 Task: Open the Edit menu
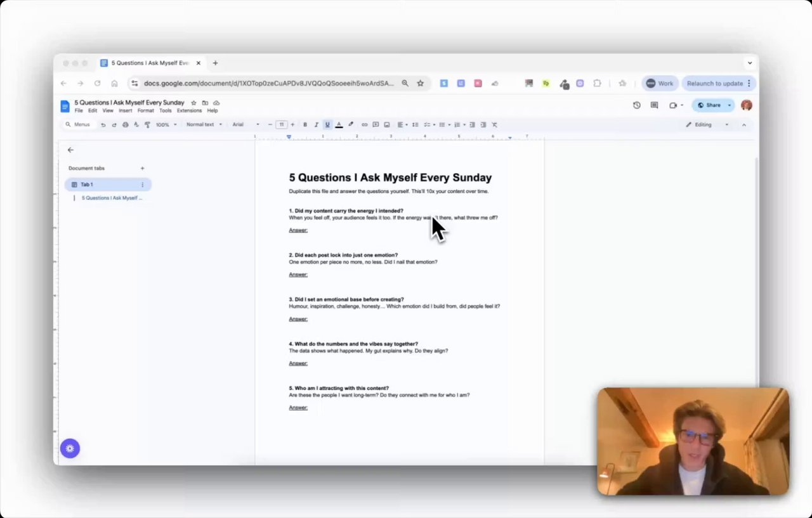tap(93, 110)
